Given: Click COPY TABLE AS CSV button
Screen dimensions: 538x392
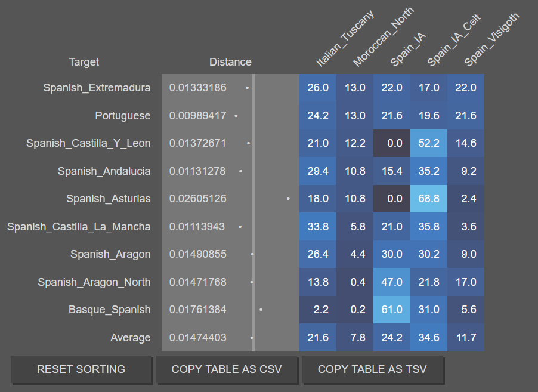Looking at the screenshot, I should click(x=227, y=369).
